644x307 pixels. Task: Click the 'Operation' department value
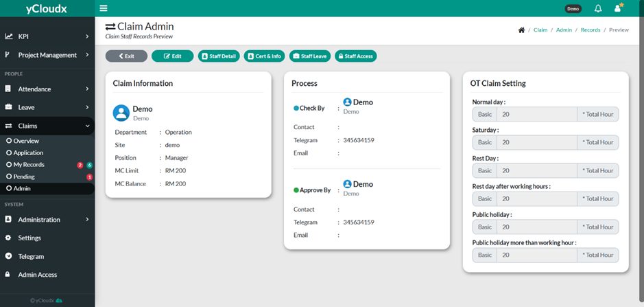178,132
